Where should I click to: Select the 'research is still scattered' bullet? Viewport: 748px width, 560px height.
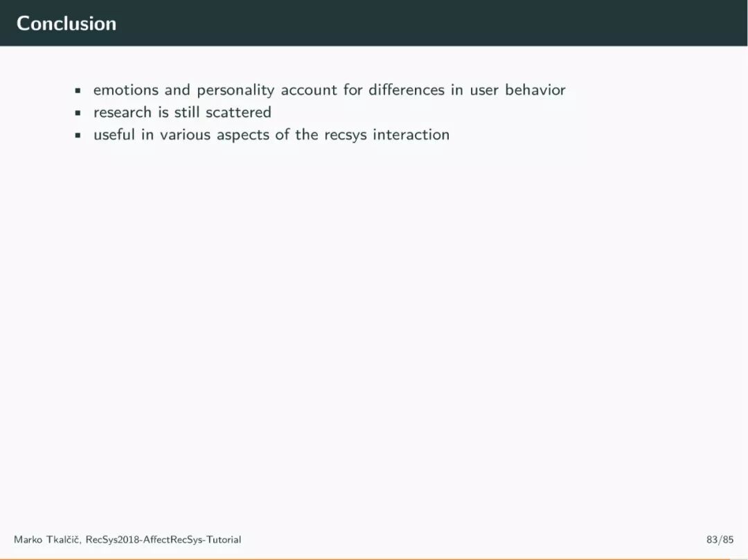pyautogui.click(x=182, y=112)
